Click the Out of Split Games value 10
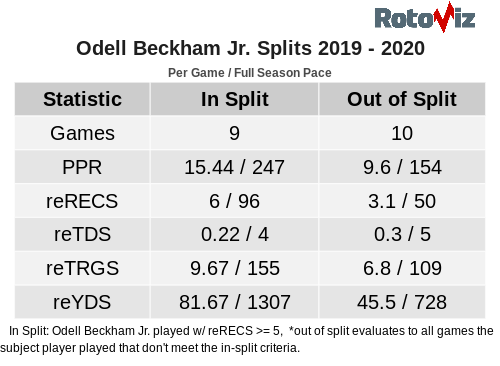This screenshot has height=366, width=500. tap(402, 133)
